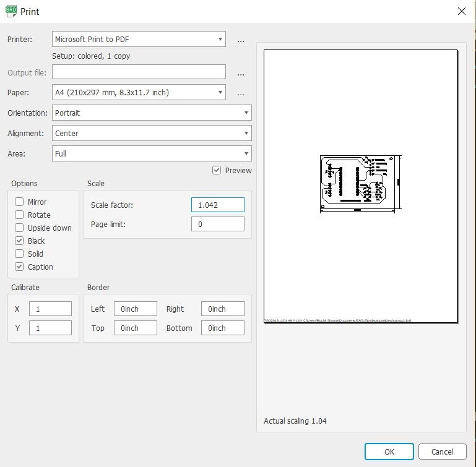
Task: Uncheck the Black option
Action: 20,241
